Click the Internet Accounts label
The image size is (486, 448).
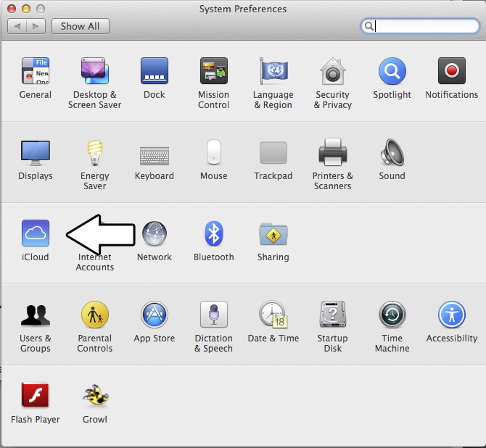[x=95, y=262]
